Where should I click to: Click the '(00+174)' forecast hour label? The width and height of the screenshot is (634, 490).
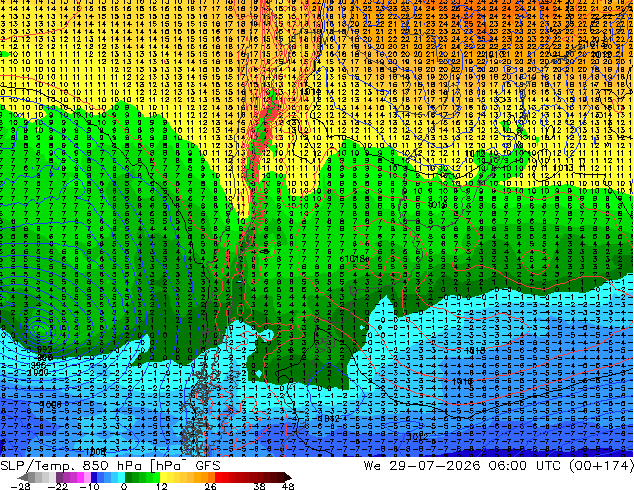pyautogui.click(x=601, y=466)
